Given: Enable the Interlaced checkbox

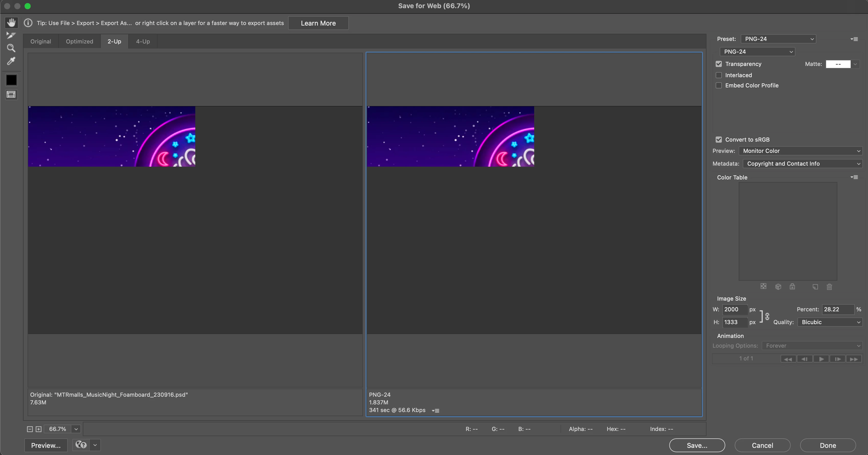Looking at the screenshot, I should [x=719, y=75].
